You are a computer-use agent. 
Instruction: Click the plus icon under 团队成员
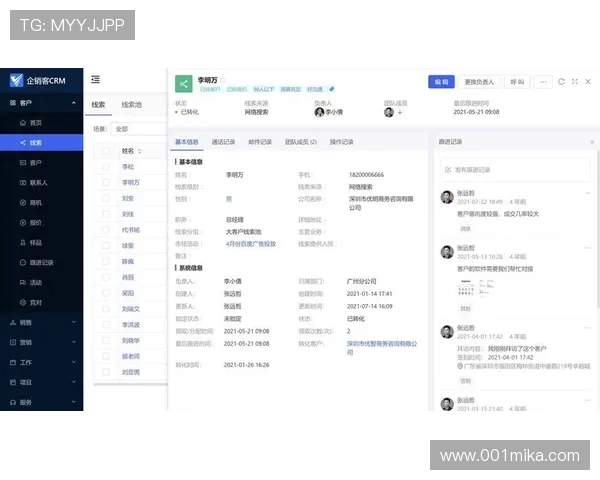tap(400, 112)
